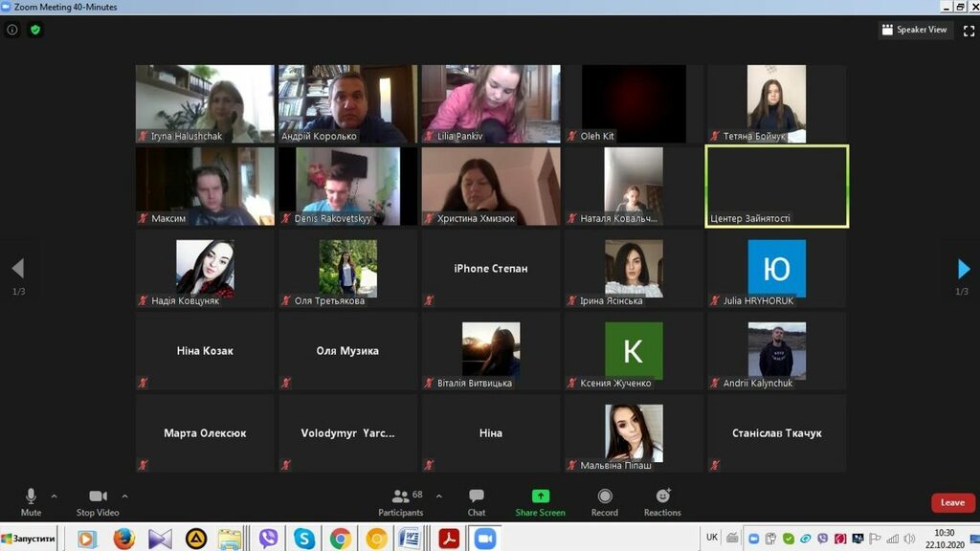Enter full screen mode

tap(968, 30)
